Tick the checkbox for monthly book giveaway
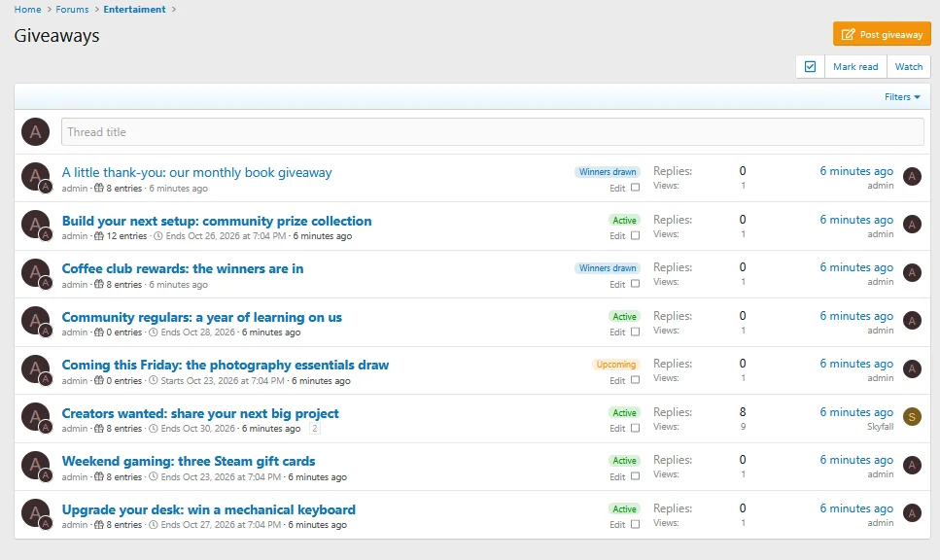This screenshot has height=560, width=940. click(636, 188)
